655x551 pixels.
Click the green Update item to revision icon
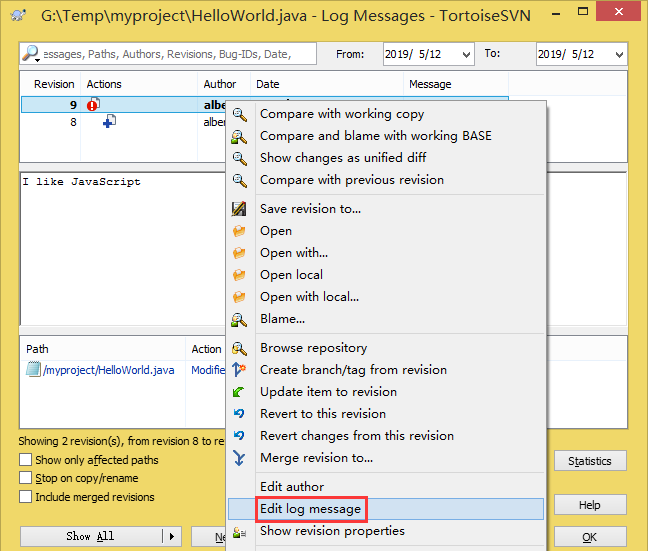pos(239,392)
